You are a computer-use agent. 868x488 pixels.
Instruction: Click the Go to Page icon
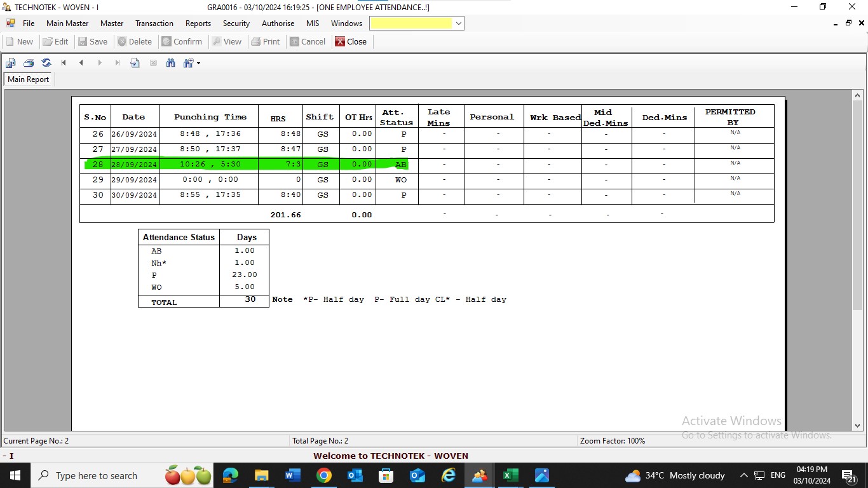(135, 63)
